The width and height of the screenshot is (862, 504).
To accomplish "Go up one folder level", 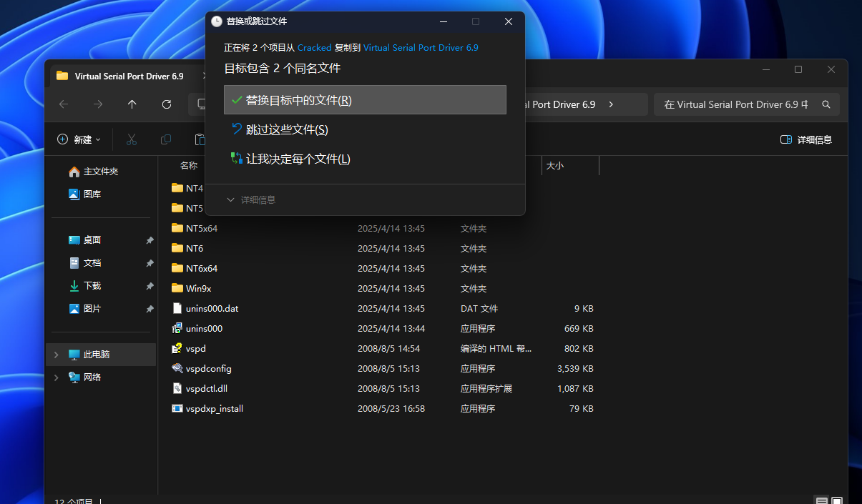I will point(132,104).
